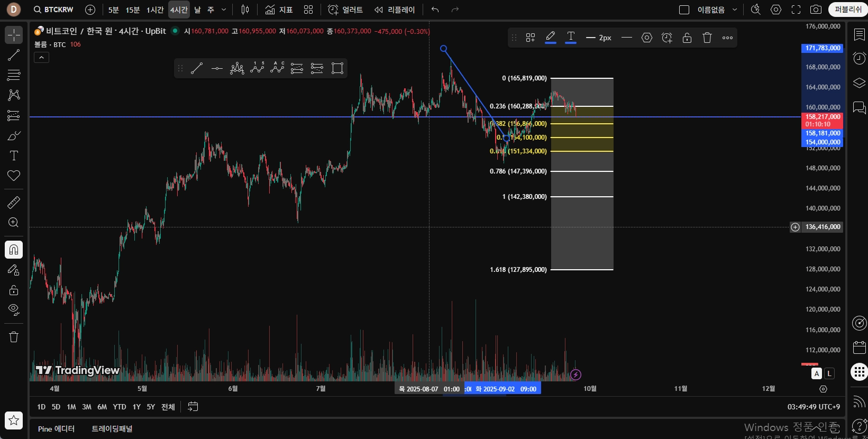Screen dimensions: 868x439
Task: Click the 퍼블리쉬 publish button
Action: [x=848, y=10]
